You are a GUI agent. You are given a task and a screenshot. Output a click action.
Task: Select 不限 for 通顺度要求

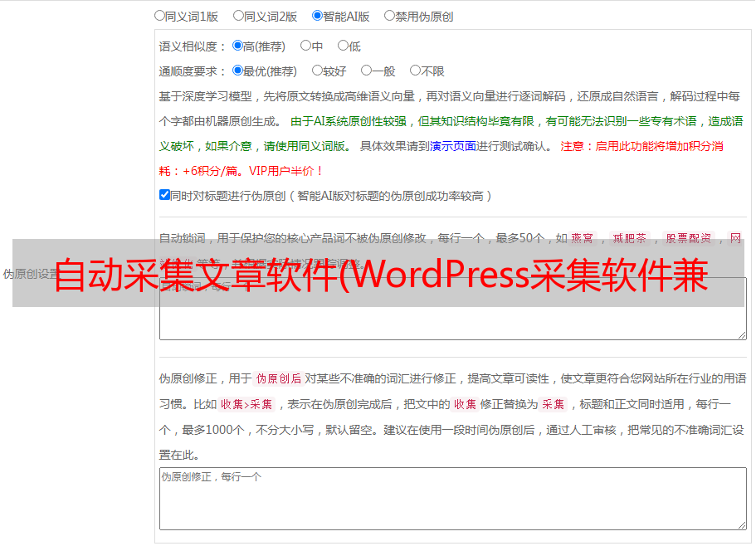[415, 71]
